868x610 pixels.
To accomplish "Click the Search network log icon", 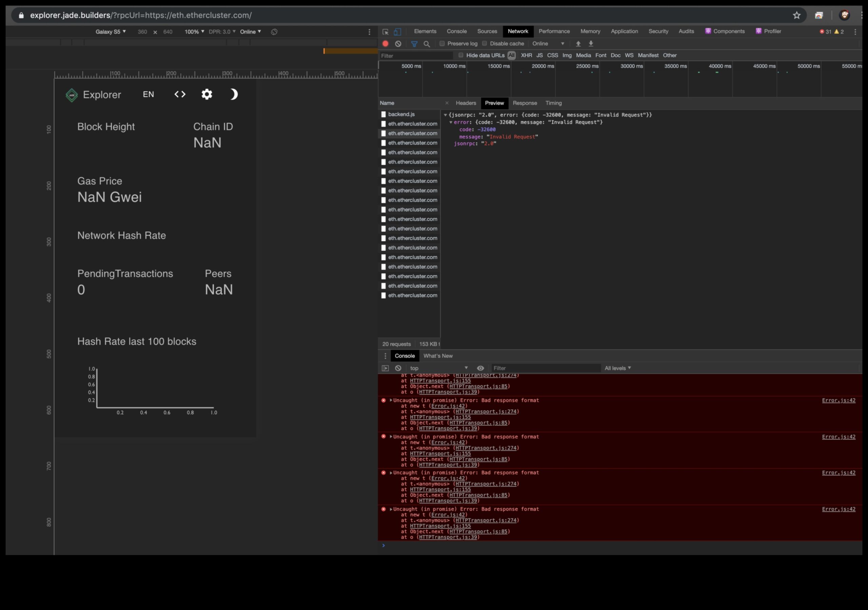I will coord(427,43).
